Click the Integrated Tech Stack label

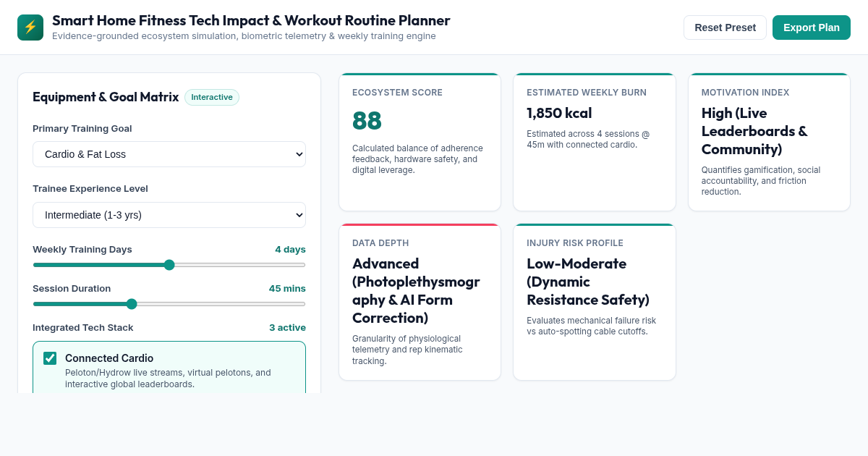(82, 327)
